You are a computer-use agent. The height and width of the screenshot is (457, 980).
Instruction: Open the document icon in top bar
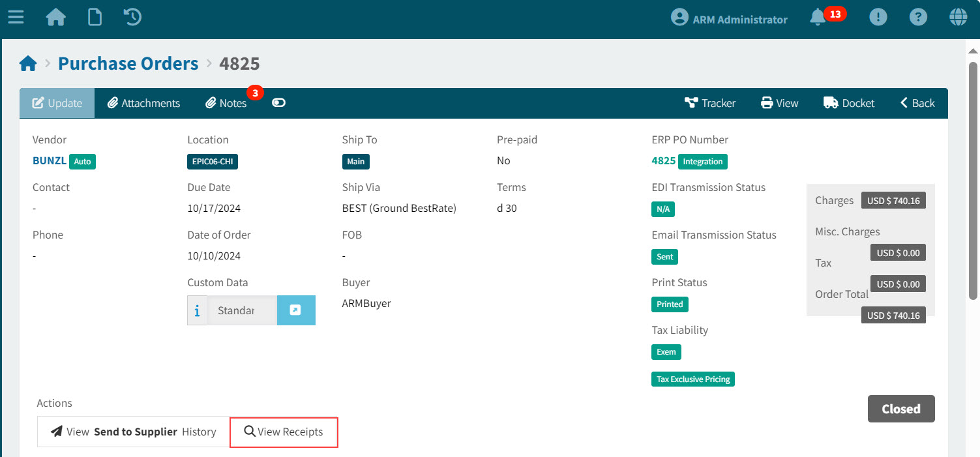pyautogui.click(x=95, y=17)
